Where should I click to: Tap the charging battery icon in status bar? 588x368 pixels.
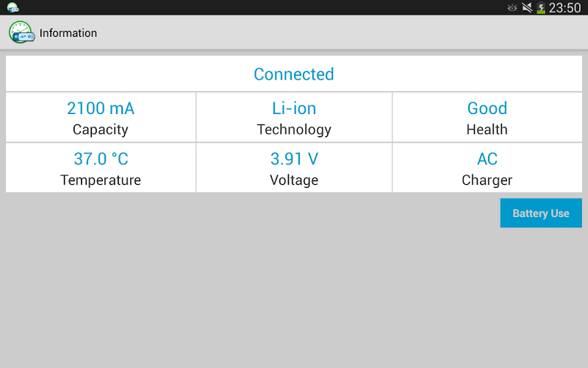pyautogui.click(x=541, y=7)
